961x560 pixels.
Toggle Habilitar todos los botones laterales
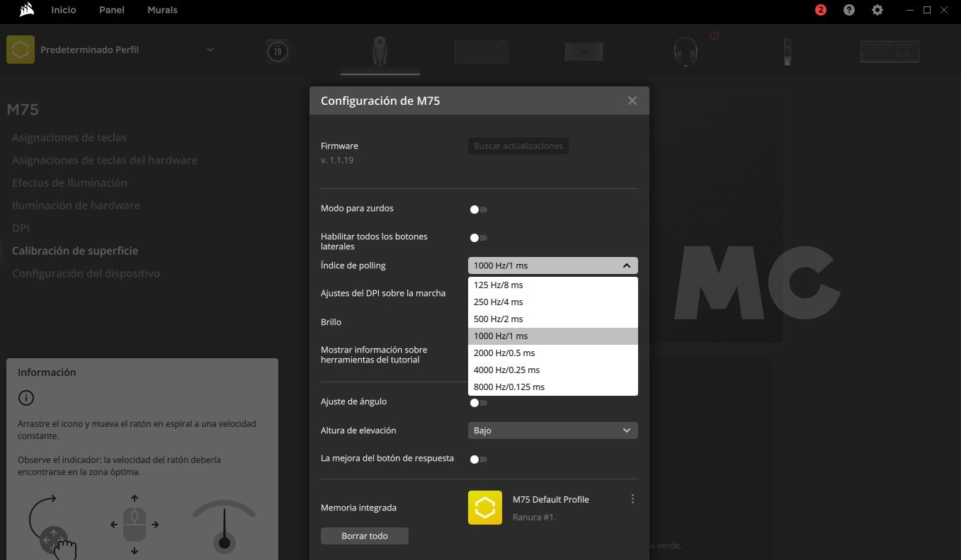pos(479,238)
